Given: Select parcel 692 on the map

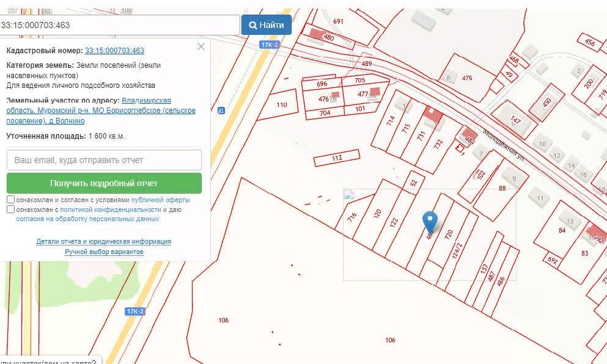Looking at the screenshot, I should 553,260.
